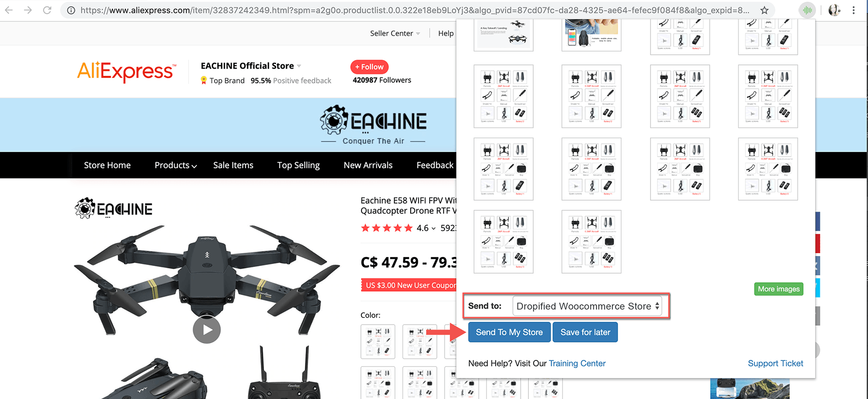Play the drone product video
868x399 pixels.
[207, 329]
